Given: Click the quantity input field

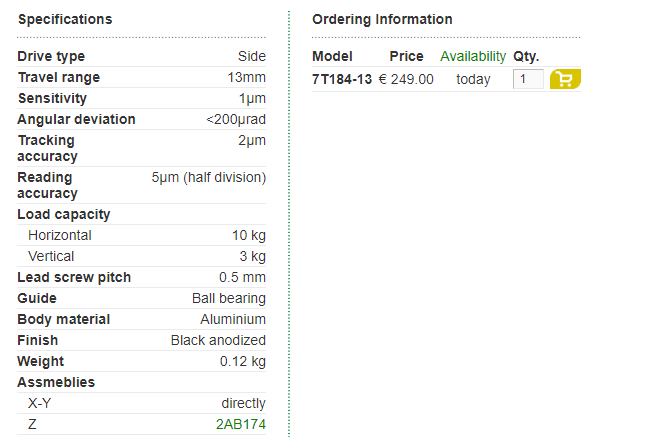Looking at the screenshot, I should pyautogui.click(x=528, y=79).
